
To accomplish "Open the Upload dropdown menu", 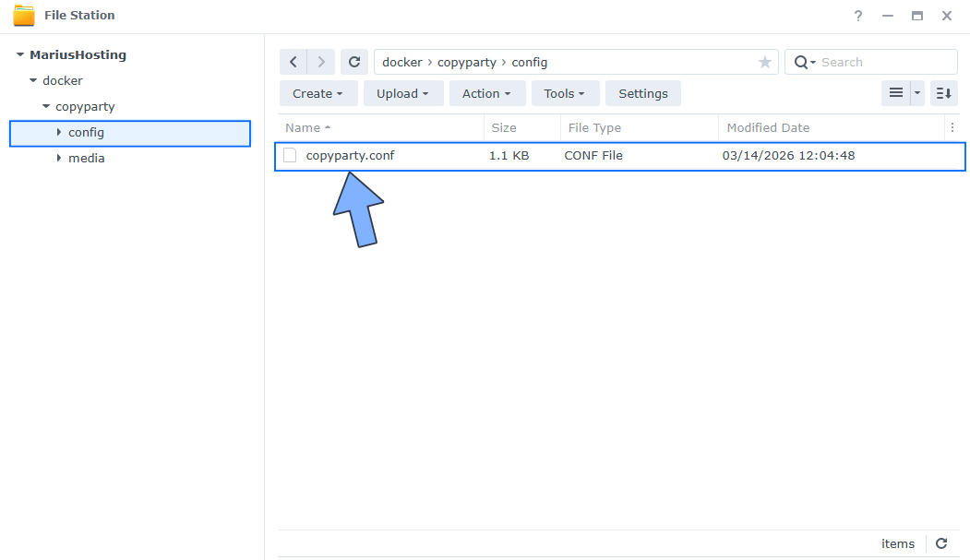I will (403, 92).
